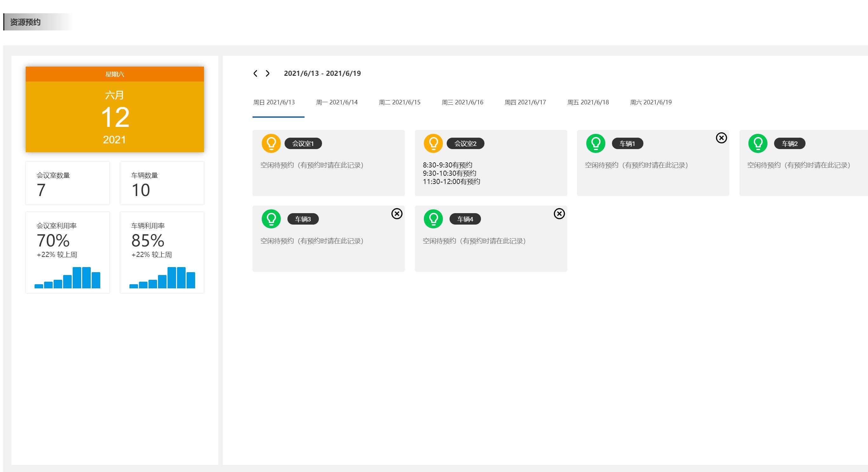
Task: Edit the 车辆4 booking note field
Action: coord(474,241)
